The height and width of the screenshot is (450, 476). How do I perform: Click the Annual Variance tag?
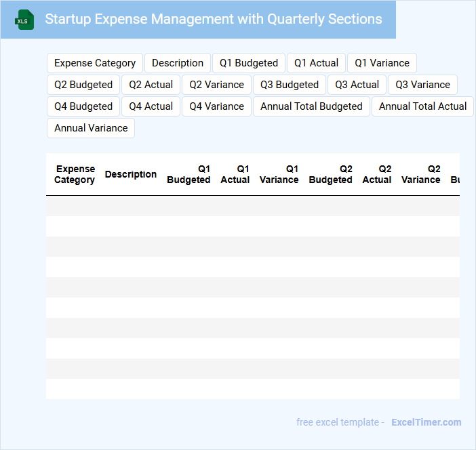pos(91,128)
